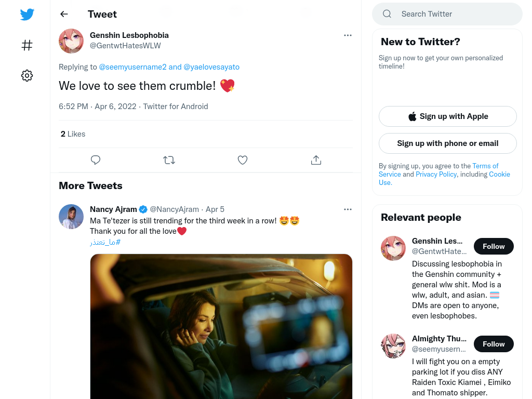This screenshot has height=399, width=532.
Task: Click the Search Twitter field
Action: coord(447,14)
